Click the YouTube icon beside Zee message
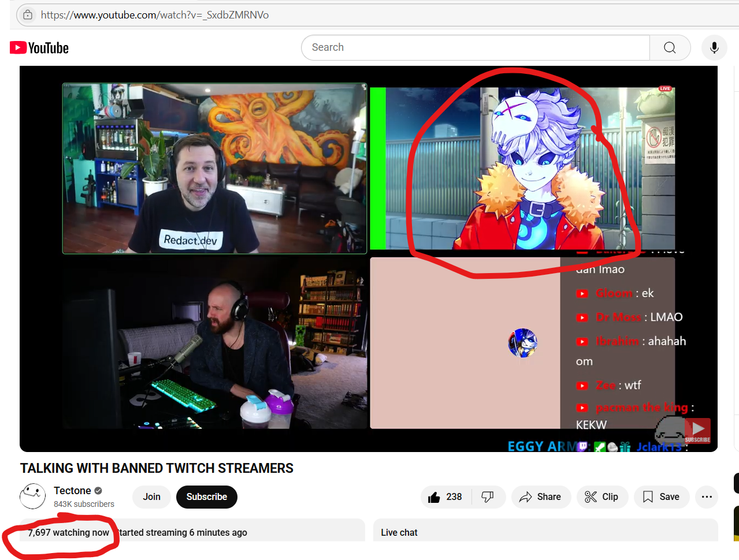The height and width of the screenshot is (560, 739). [582, 386]
